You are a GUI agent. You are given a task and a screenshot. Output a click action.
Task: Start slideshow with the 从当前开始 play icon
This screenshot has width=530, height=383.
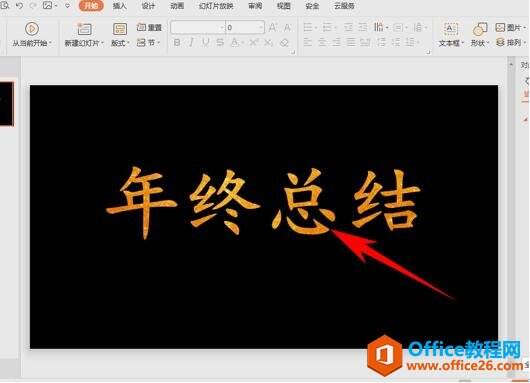[x=31, y=29]
